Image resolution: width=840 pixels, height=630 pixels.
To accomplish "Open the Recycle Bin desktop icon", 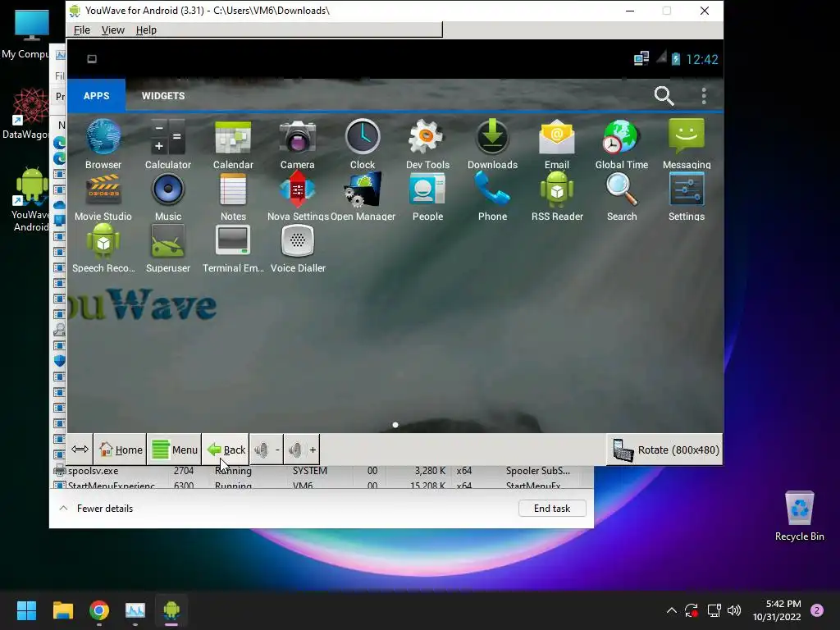I will click(799, 516).
